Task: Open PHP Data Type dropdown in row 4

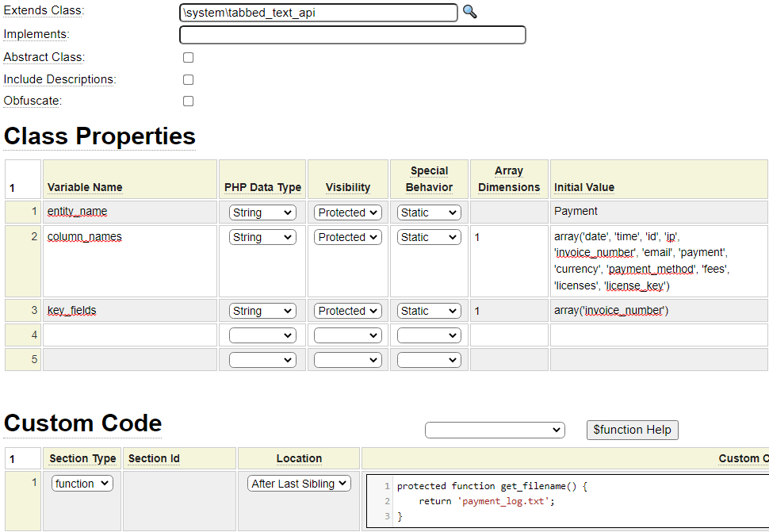Action: pyautogui.click(x=262, y=335)
